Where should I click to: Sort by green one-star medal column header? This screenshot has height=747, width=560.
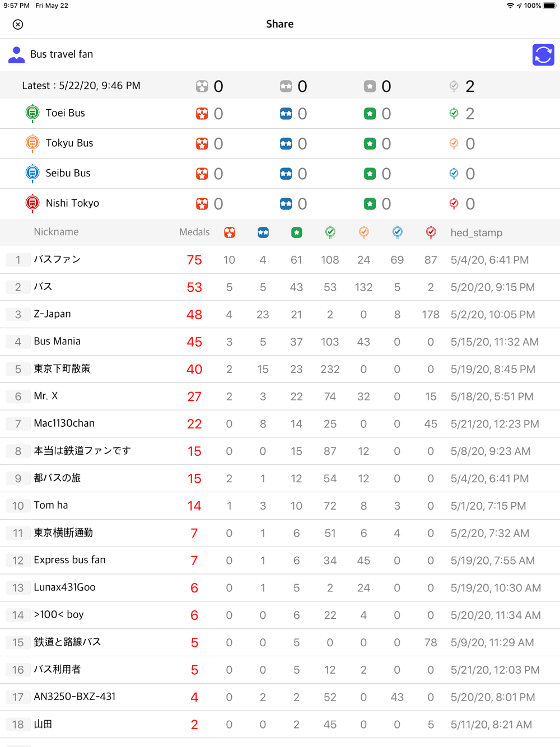tap(297, 232)
